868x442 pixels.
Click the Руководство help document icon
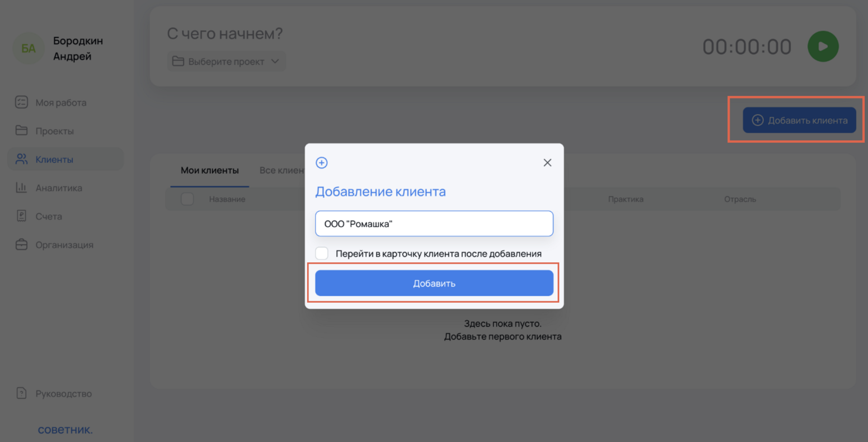click(21, 393)
